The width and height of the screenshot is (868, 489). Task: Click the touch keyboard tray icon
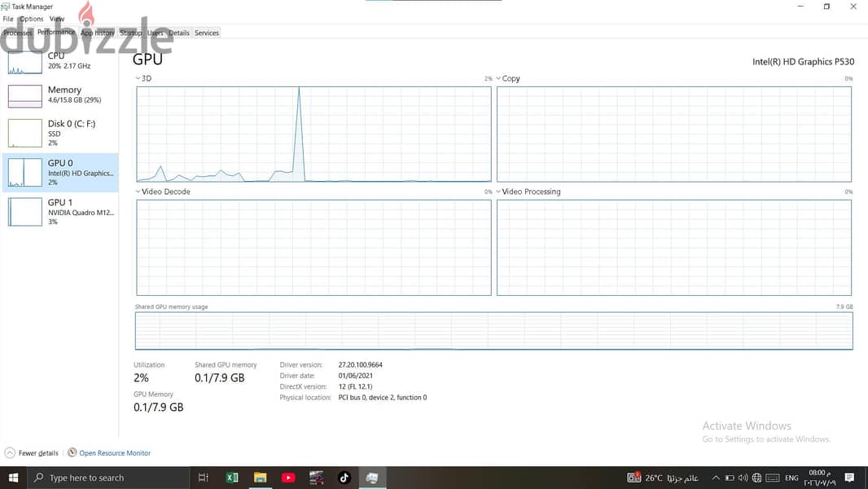pyautogui.click(x=773, y=478)
